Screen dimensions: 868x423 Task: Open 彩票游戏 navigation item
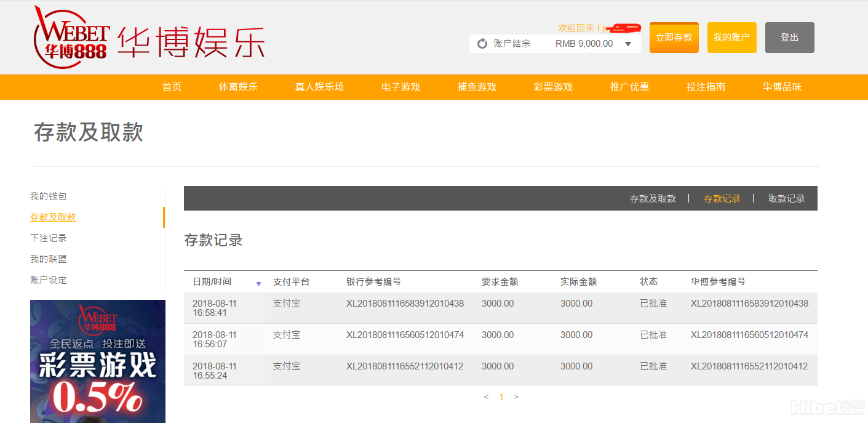coord(553,87)
